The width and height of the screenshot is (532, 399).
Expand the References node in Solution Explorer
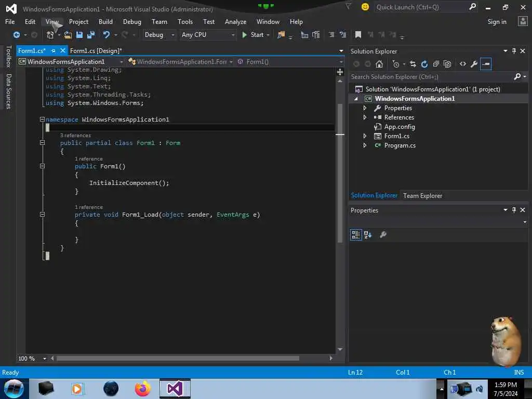pos(365,117)
